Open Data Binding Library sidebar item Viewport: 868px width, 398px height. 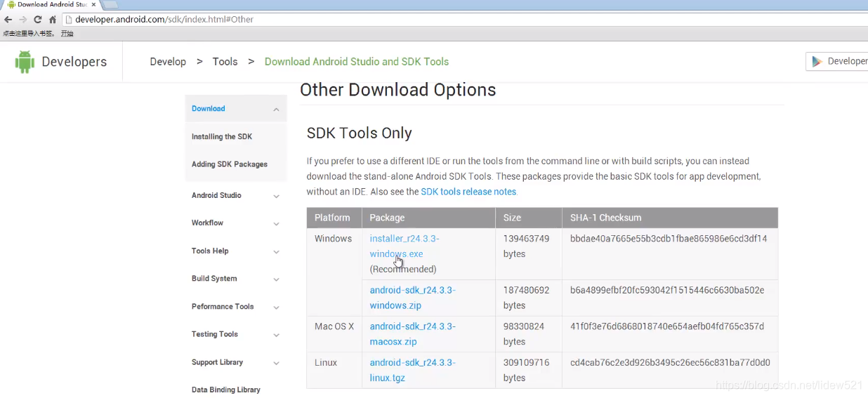click(x=226, y=390)
